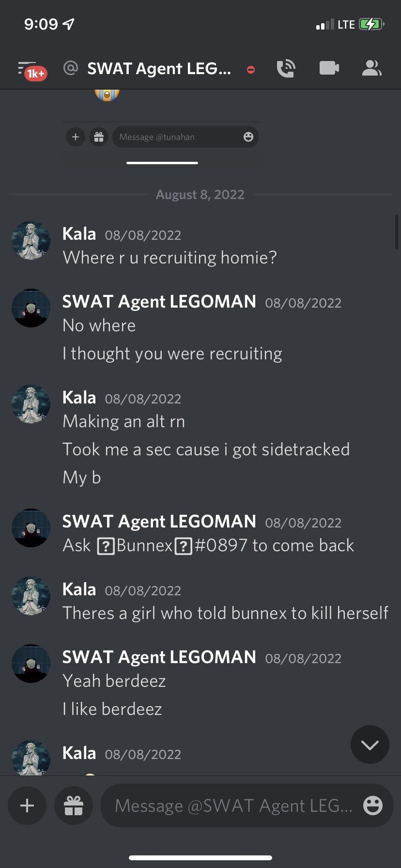Type in Message @SWAT Agent LEG... field
Viewport: 401px width, 868px height.
pos(233,806)
